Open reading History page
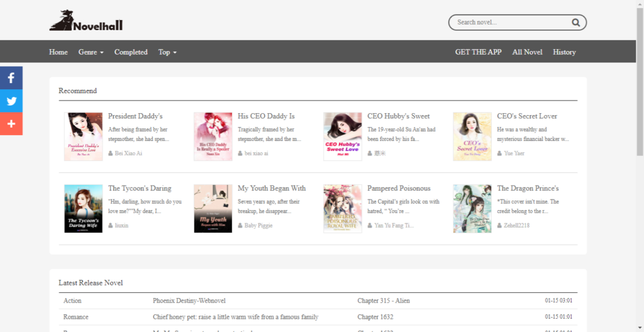Viewport: 644px width, 332px height. [x=564, y=52]
